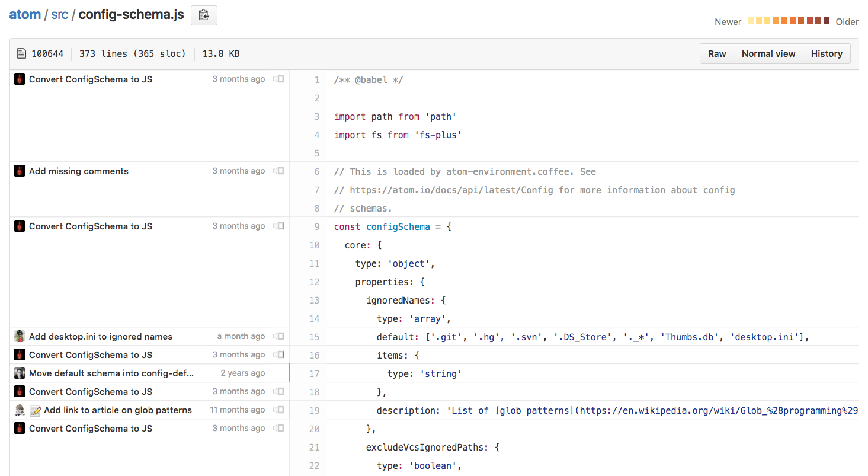Open author avatar beside line 1 commit

pos(20,79)
